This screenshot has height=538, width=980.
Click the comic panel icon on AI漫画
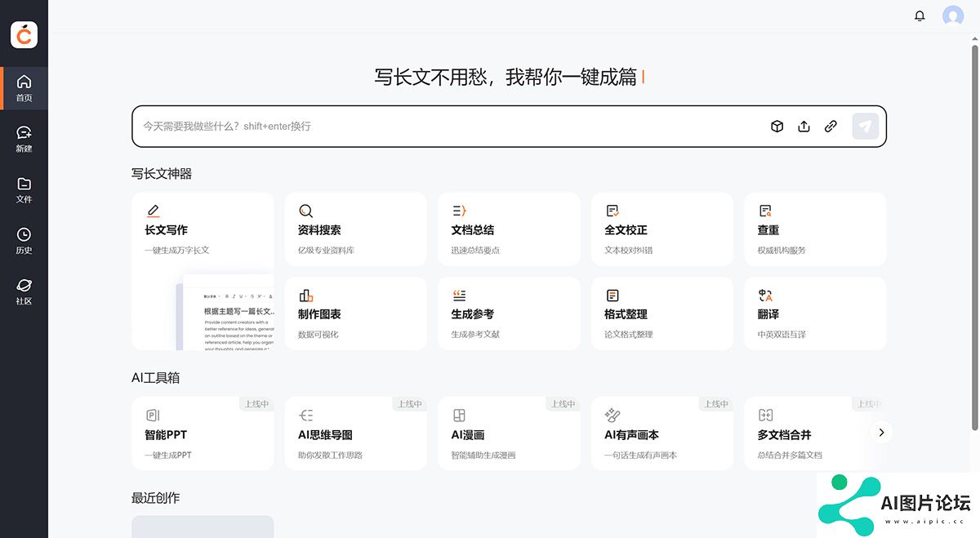[459, 416]
